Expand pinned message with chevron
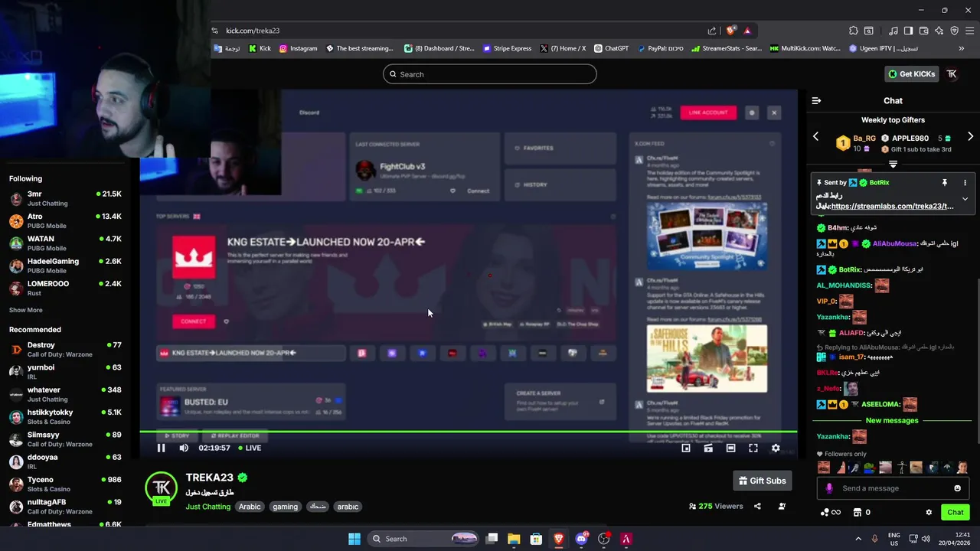The image size is (980, 551). tap(965, 199)
